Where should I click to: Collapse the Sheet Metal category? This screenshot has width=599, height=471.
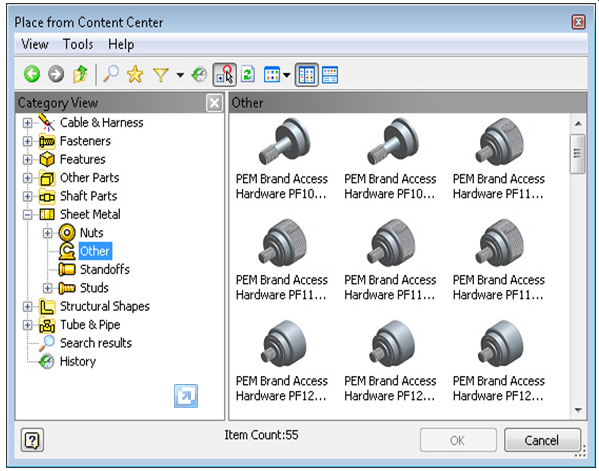coord(27,215)
